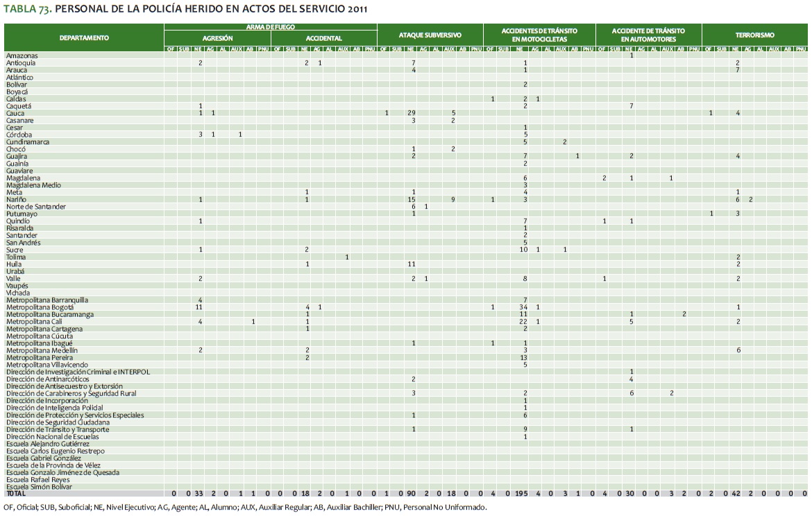Select the TOTAL row label

tap(15, 494)
